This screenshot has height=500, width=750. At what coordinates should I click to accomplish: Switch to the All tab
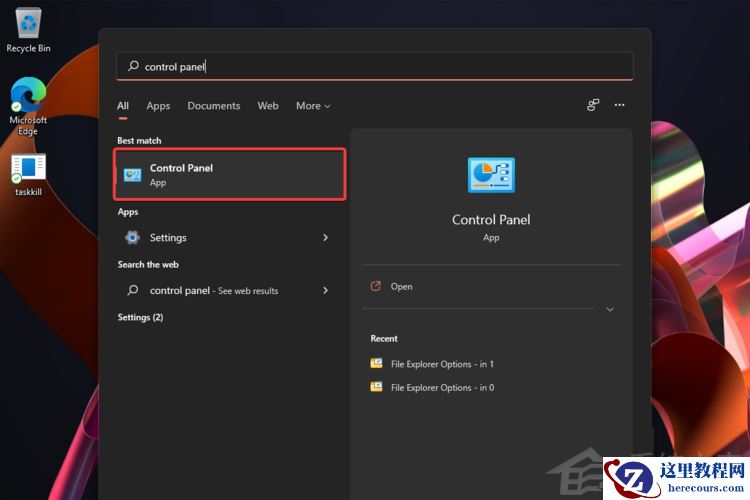click(x=123, y=106)
